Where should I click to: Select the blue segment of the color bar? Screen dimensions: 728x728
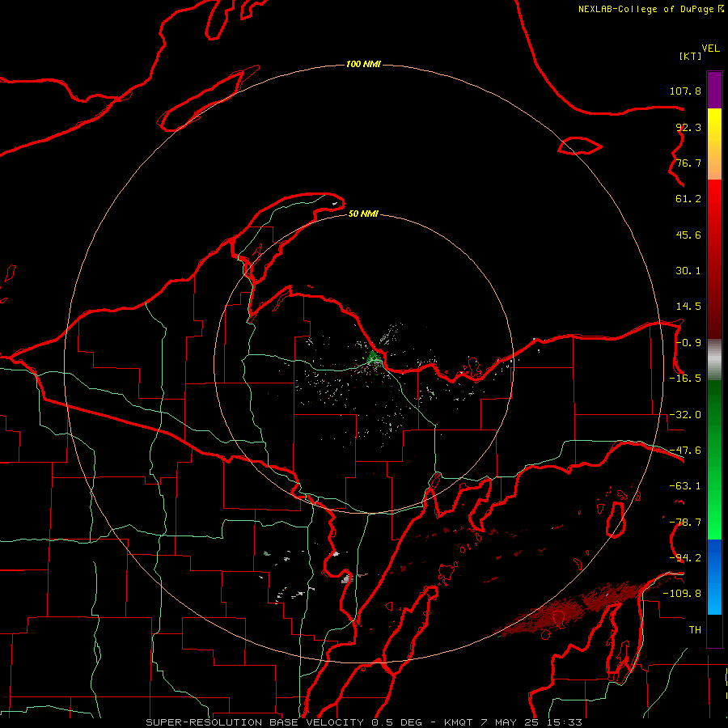click(714, 577)
